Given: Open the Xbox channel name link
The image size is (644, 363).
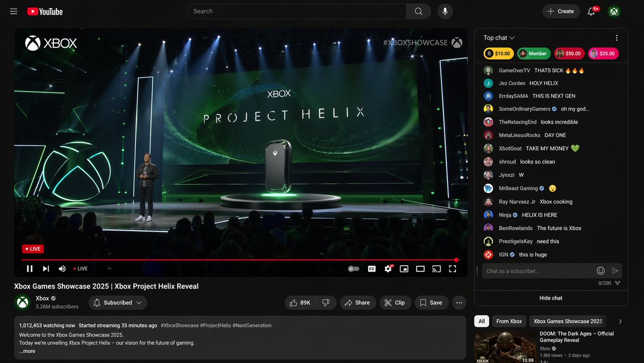Looking at the screenshot, I should tap(42, 298).
